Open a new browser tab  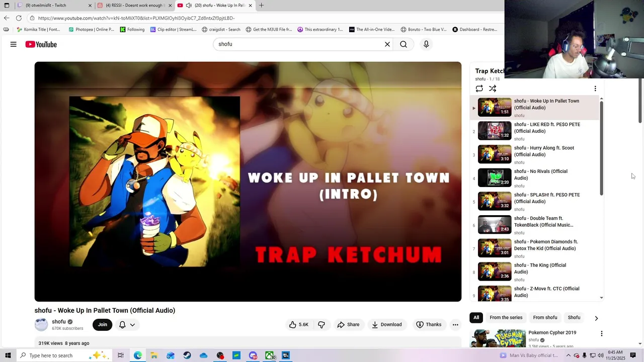pos(261,6)
